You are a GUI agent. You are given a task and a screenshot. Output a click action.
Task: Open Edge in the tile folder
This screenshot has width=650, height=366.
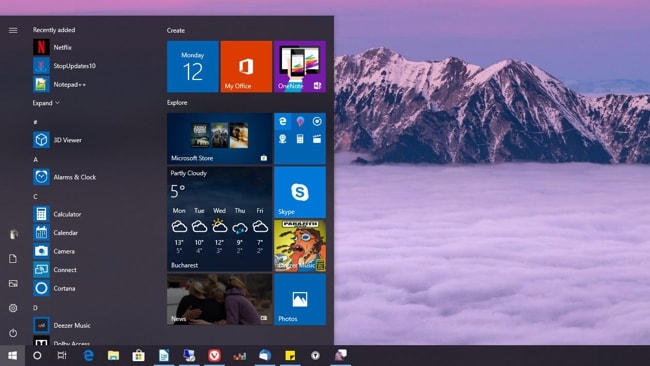click(x=283, y=121)
